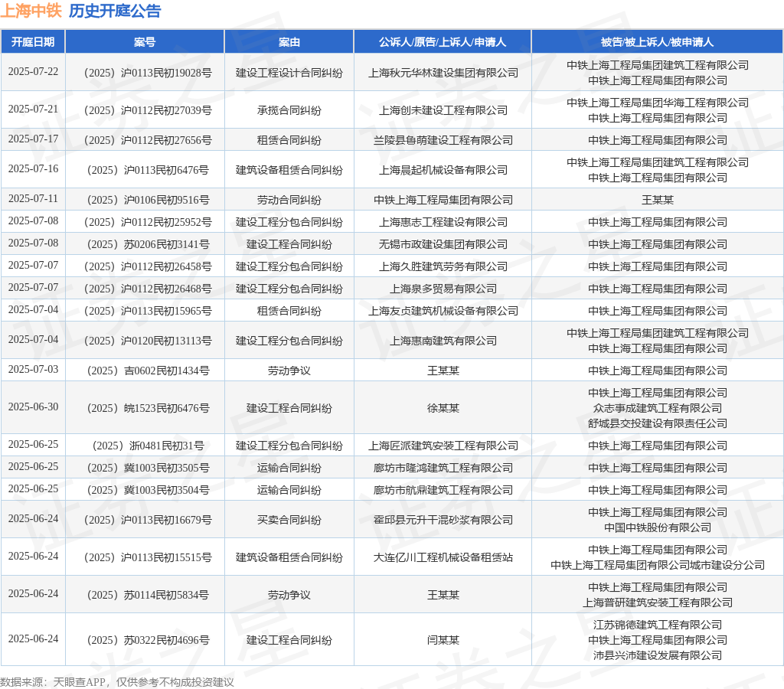Screen dimensions: 784x689
Task: Select case number 沪0112民初26458号
Action: point(148,267)
